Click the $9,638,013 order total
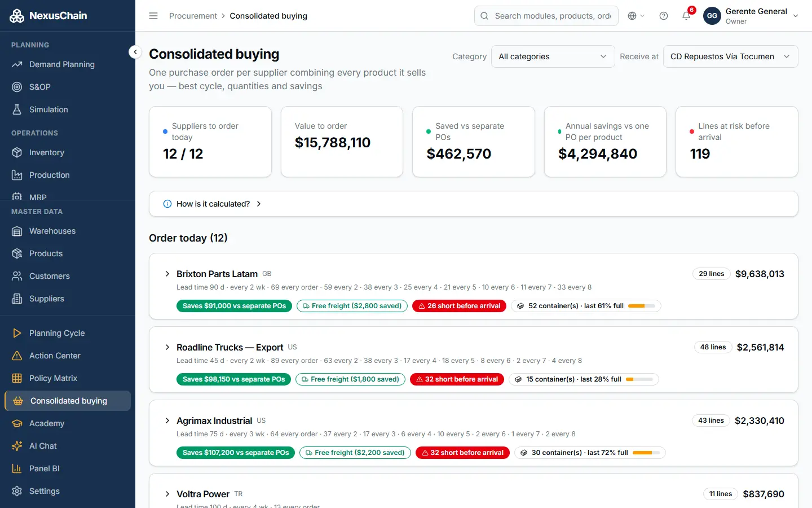 tap(760, 274)
